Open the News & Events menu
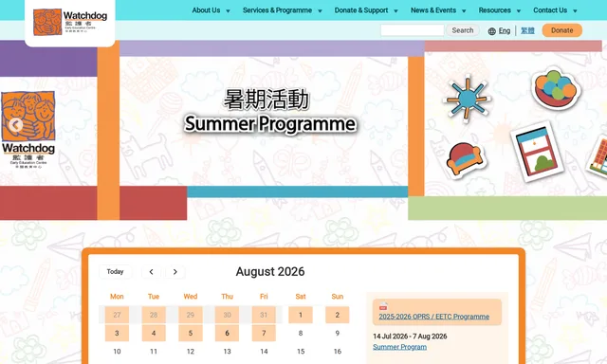Screen dimensions: 607x364 [433, 10]
